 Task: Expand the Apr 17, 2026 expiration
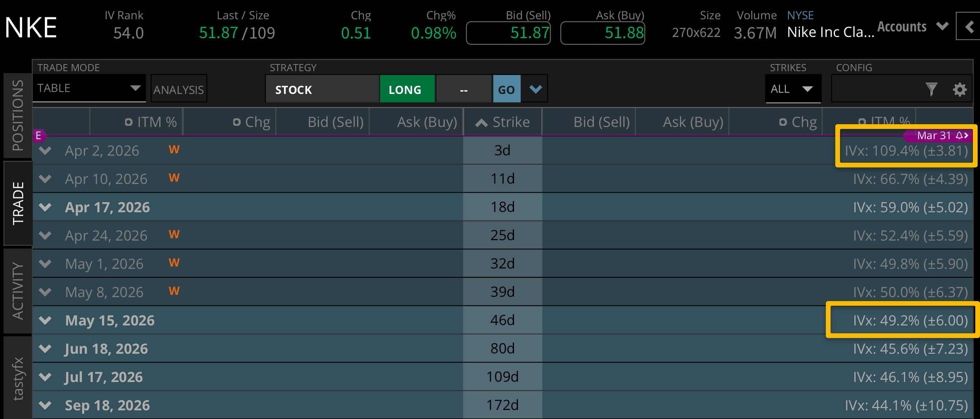(46, 207)
